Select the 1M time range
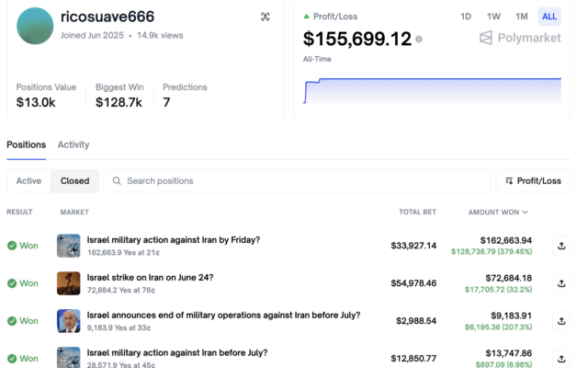 [521, 17]
